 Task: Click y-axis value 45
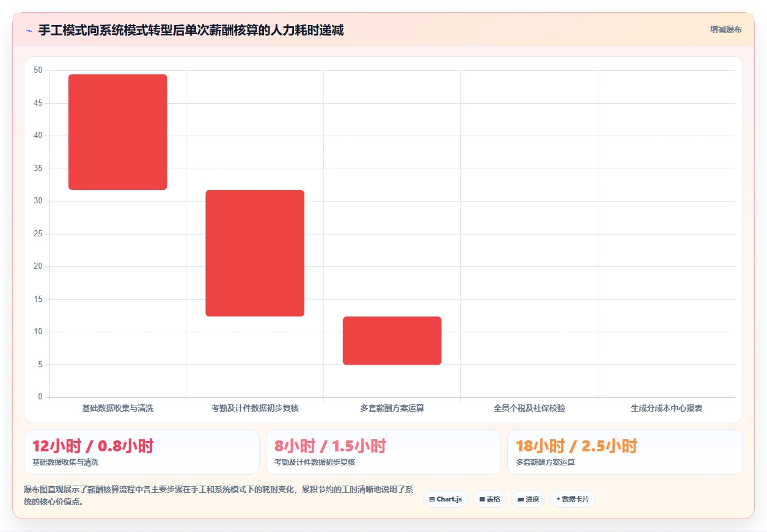[38, 103]
